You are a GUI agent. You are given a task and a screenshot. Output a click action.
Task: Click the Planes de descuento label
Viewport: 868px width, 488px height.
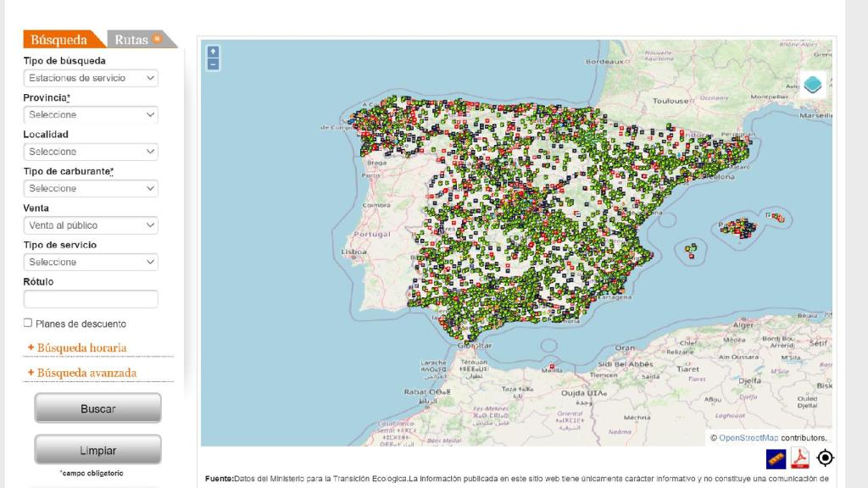coord(81,324)
